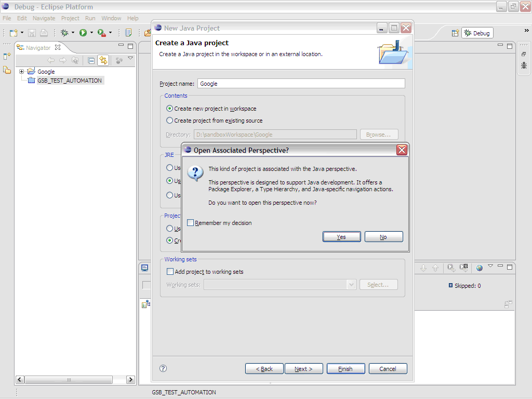The height and width of the screenshot is (399, 532).
Task: Click the Navigator horizontal scrollbar thumb
Action: [69, 379]
